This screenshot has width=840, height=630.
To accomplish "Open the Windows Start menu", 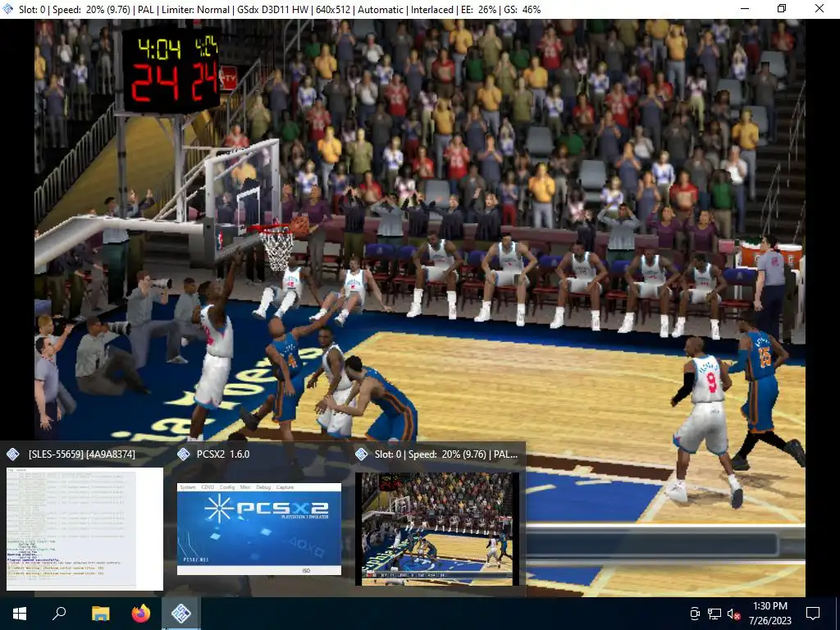I will 20,614.
